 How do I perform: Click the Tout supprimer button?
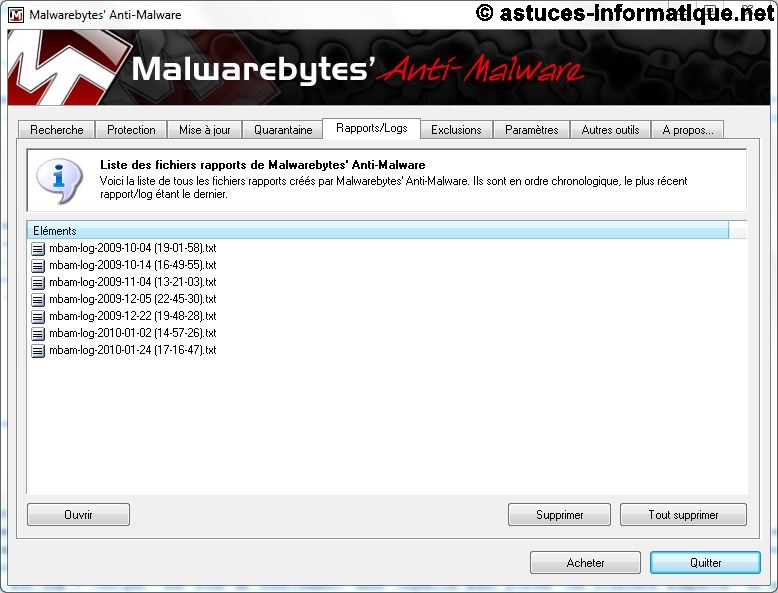[x=683, y=515]
